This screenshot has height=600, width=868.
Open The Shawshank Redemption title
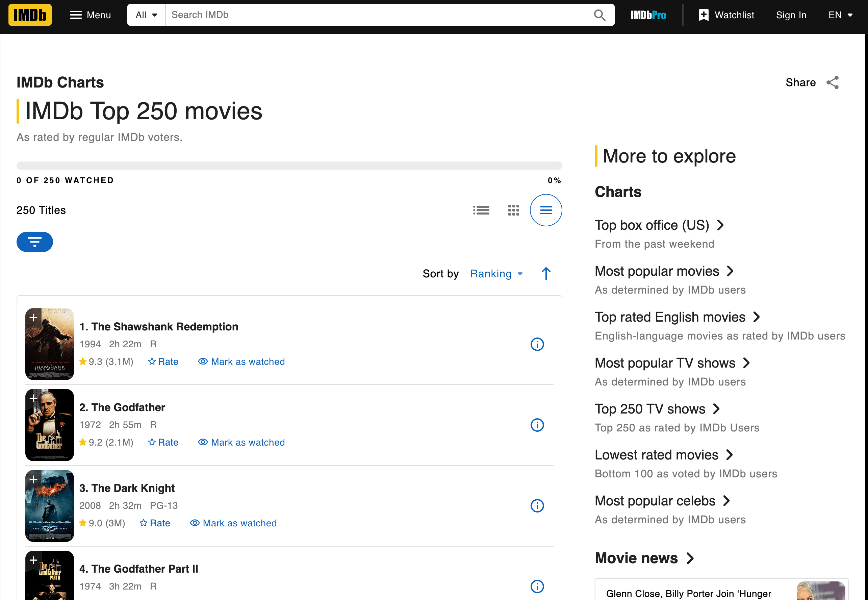point(159,327)
